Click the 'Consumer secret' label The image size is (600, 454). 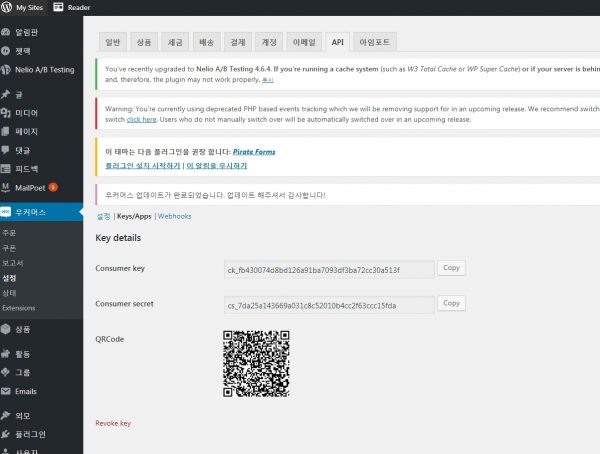tap(124, 304)
